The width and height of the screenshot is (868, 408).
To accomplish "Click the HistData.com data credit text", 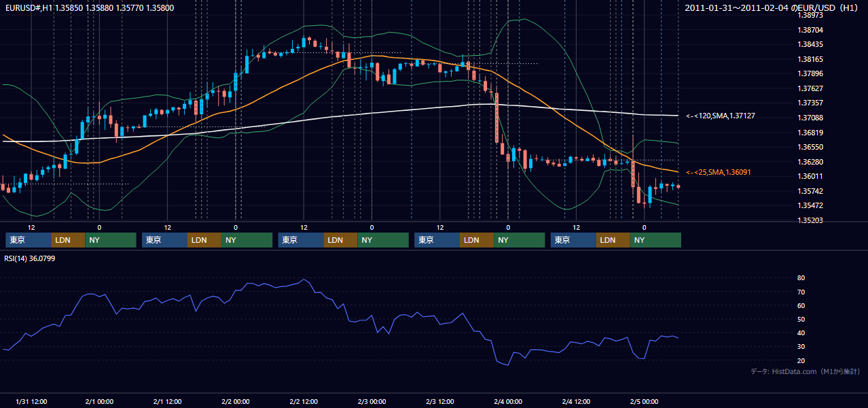I will [806, 371].
